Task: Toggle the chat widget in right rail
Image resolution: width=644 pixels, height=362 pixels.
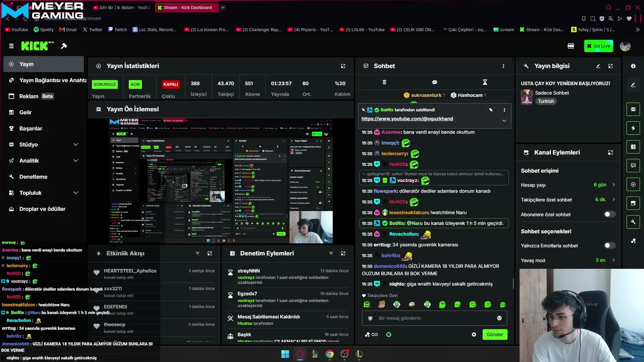Action: (x=633, y=165)
